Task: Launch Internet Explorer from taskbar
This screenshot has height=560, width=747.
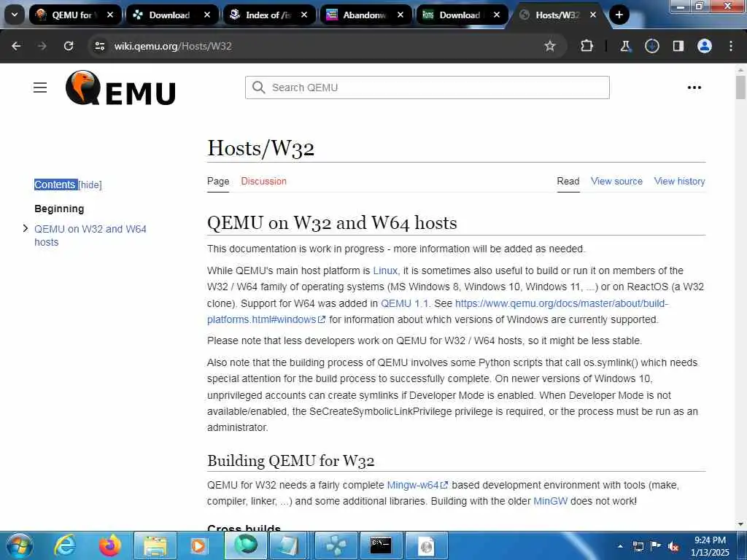Action: [65, 545]
